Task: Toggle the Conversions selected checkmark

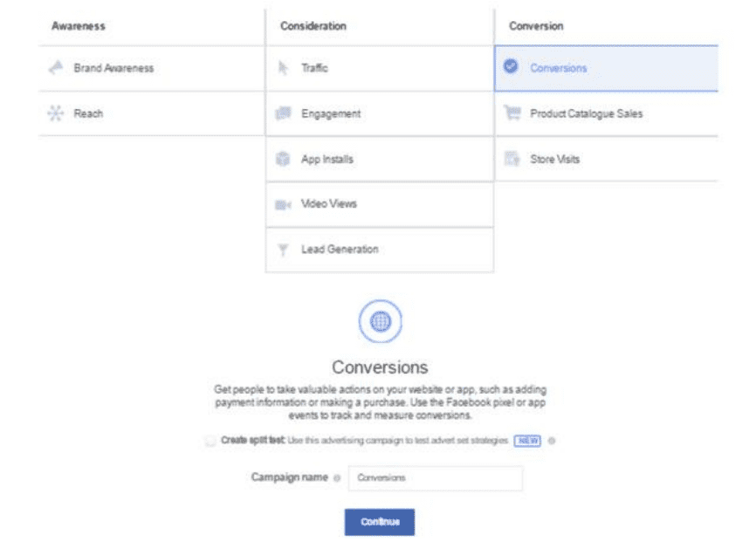Action: [511, 66]
